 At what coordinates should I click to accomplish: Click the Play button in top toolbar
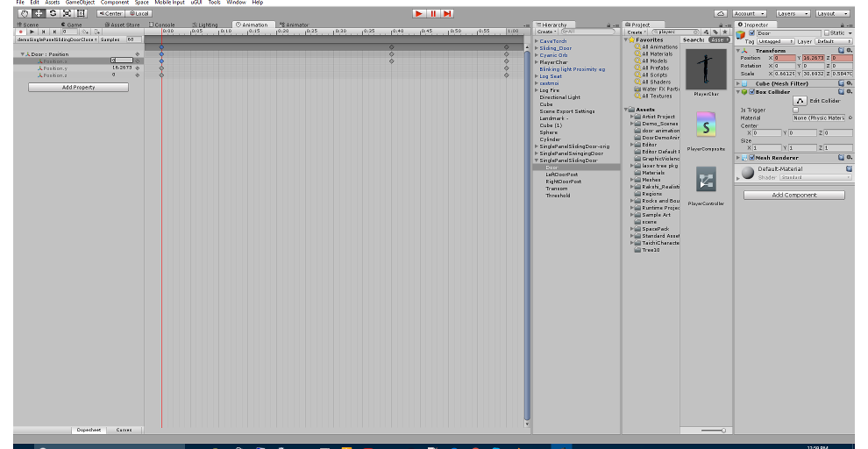point(419,13)
